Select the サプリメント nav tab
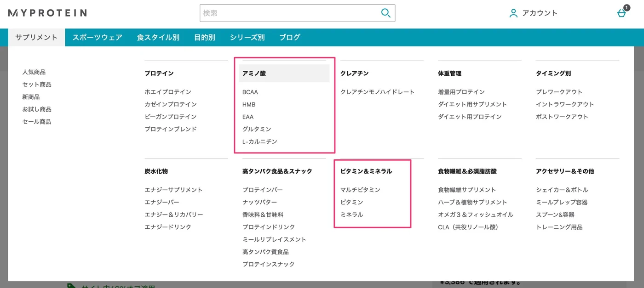 pyautogui.click(x=36, y=38)
